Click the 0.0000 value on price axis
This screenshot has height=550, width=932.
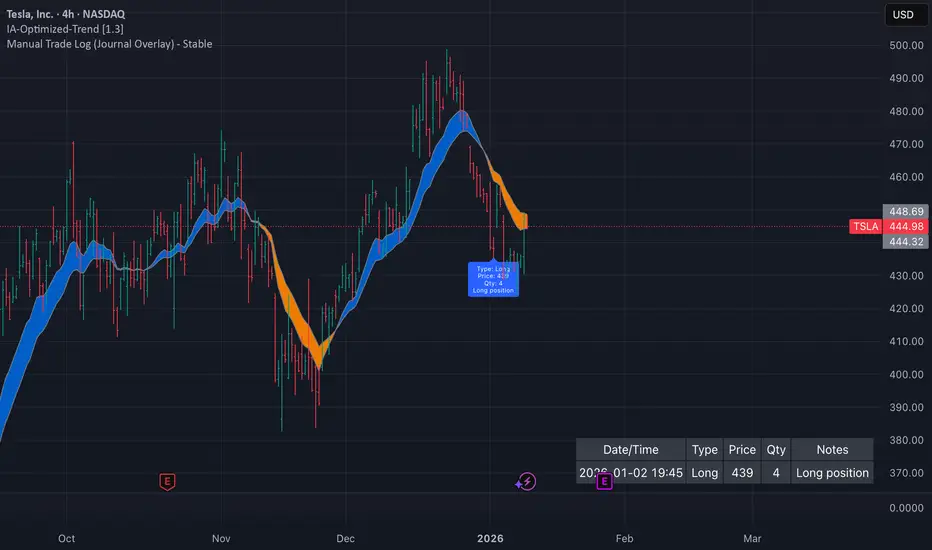(x=906, y=508)
